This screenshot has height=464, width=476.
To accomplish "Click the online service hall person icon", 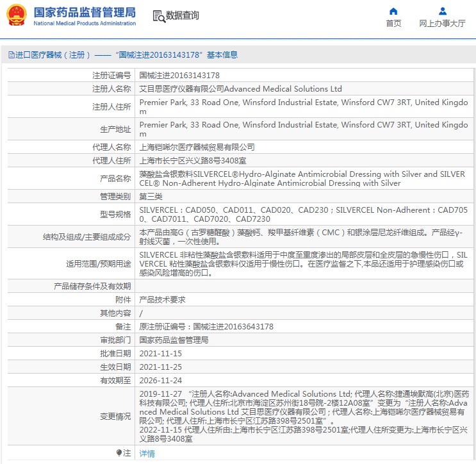I will point(443,12).
